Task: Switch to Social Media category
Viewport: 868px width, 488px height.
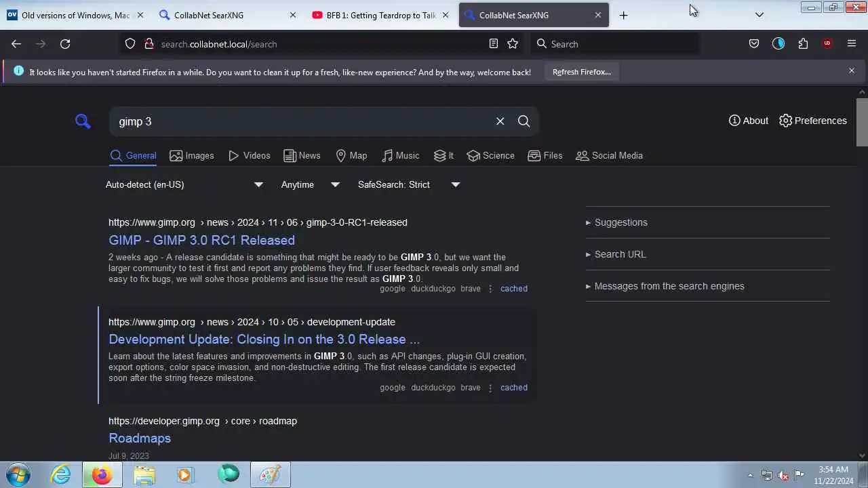Action: (x=609, y=156)
